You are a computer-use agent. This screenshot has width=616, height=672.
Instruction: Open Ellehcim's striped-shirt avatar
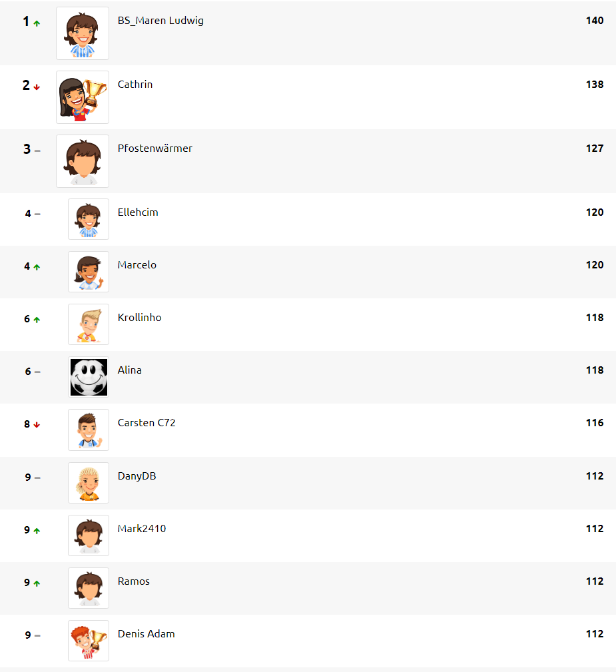[89, 219]
